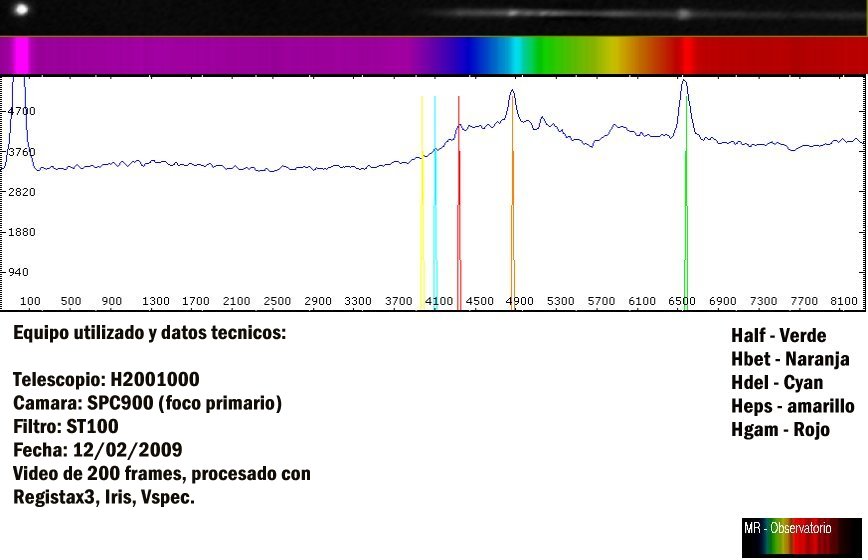Click the 'Hdel - Cyan' legend entry

pos(777,382)
